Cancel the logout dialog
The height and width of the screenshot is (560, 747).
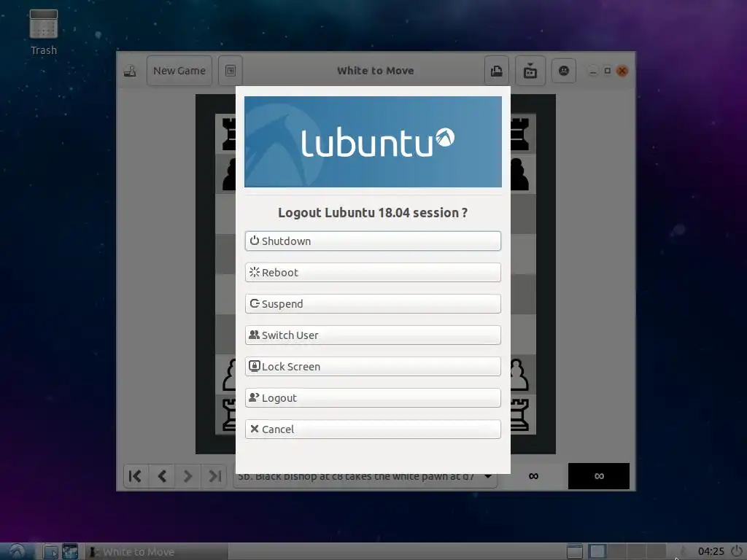point(373,429)
